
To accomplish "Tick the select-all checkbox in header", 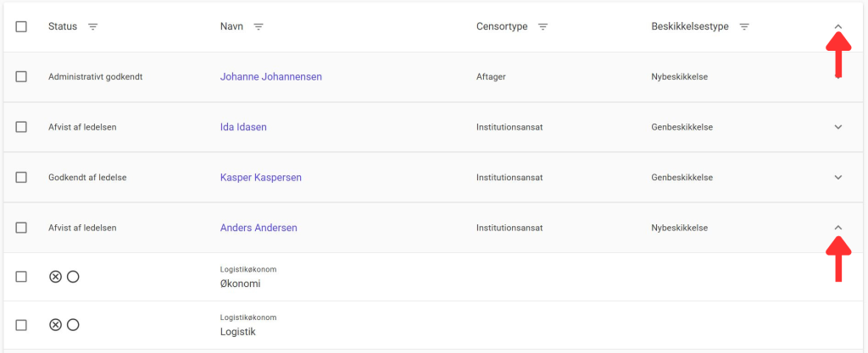I will [21, 27].
